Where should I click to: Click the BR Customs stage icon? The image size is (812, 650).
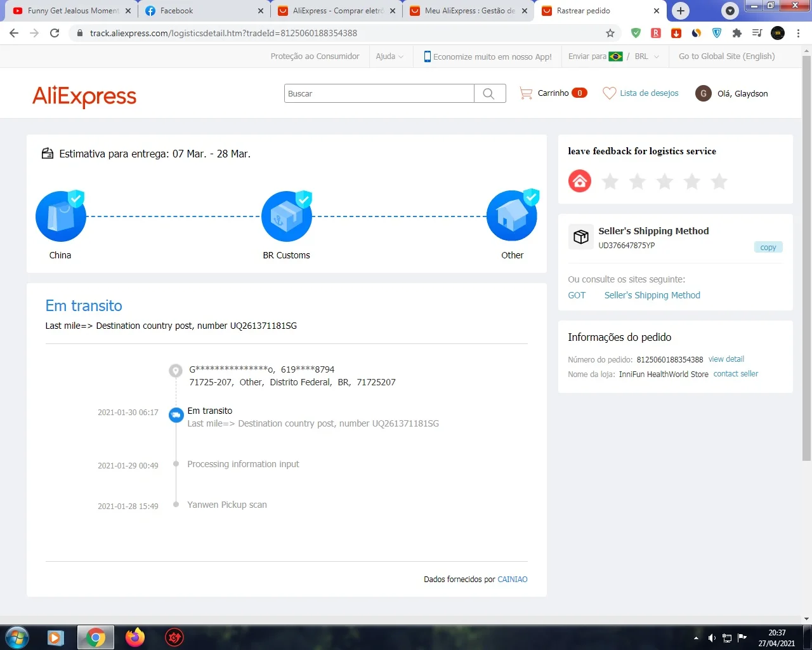click(x=287, y=216)
